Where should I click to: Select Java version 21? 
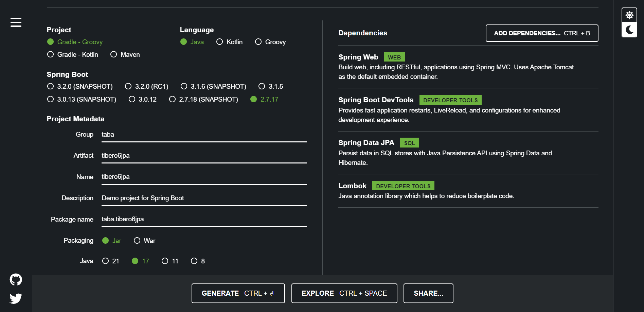pyautogui.click(x=111, y=261)
